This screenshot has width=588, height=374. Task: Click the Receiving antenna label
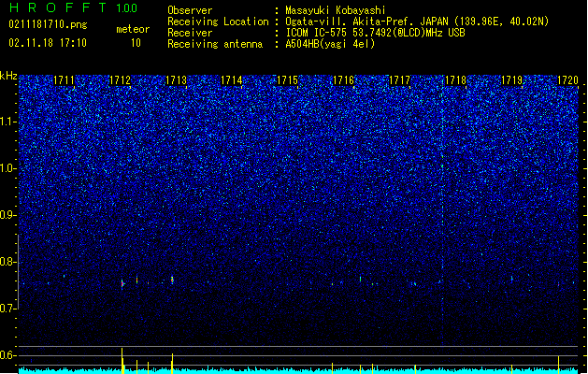(215, 44)
